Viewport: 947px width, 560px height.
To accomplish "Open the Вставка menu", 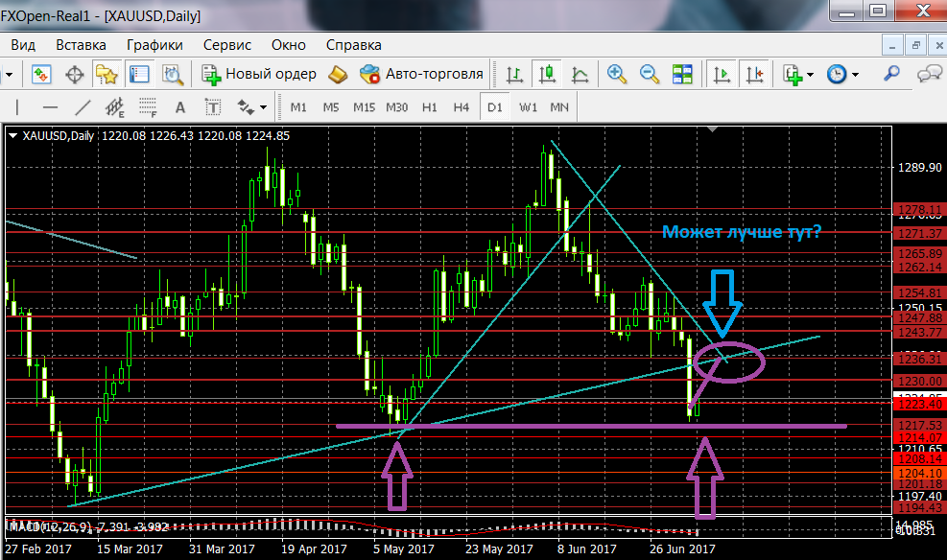I will tap(81, 45).
